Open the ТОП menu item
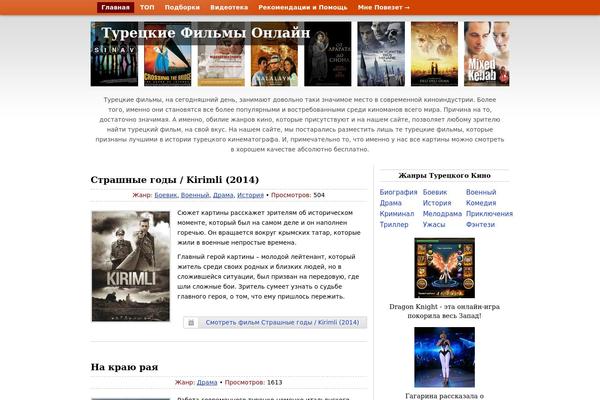 (147, 7)
